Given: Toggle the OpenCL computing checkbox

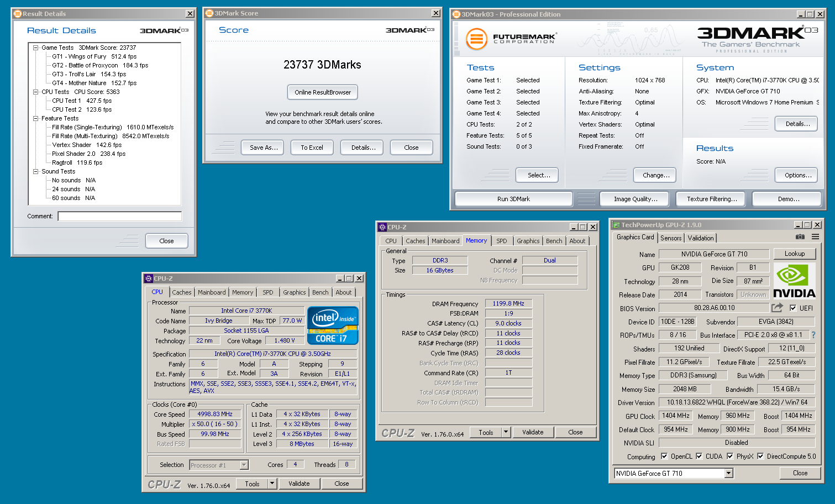Looking at the screenshot, I should 664,456.
